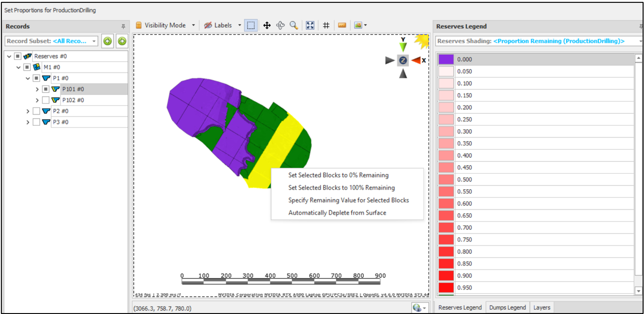Click the magnifier zoom tool

pyautogui.click(x=293, y=25)
